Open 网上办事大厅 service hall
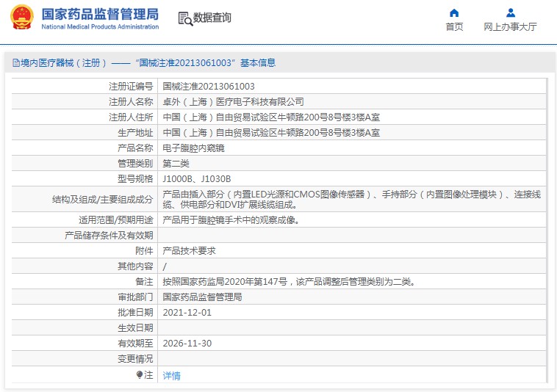557x392 pixels. click(x=510, y=26)
